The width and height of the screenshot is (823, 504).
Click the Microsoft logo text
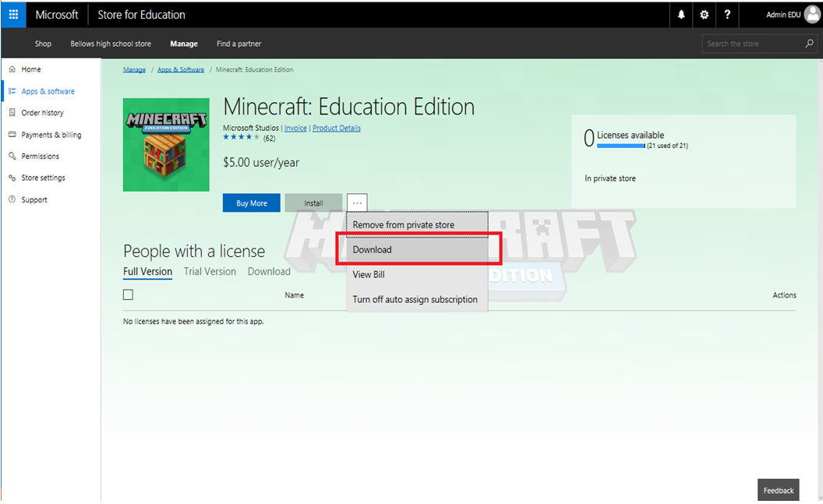pos(57,15)
